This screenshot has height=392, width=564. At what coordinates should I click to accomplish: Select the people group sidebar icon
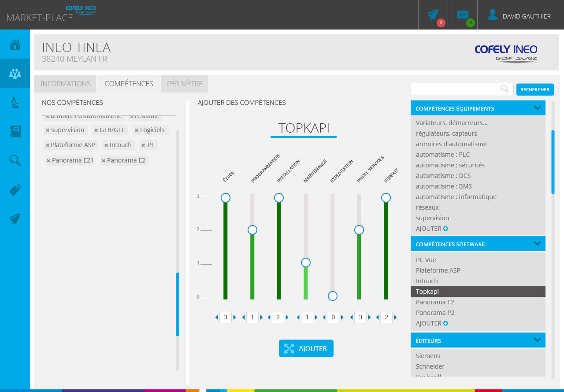[x=15, y=74]
